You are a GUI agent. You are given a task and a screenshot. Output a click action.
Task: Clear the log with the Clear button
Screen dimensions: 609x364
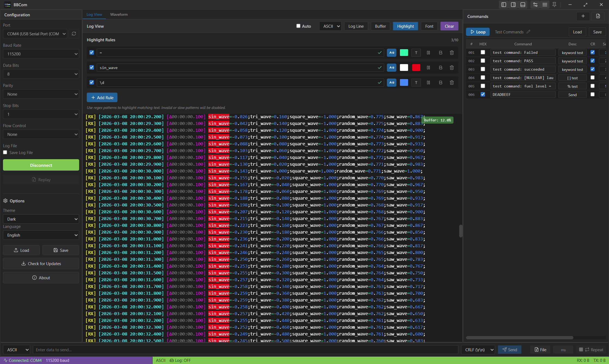pos(449,26)
